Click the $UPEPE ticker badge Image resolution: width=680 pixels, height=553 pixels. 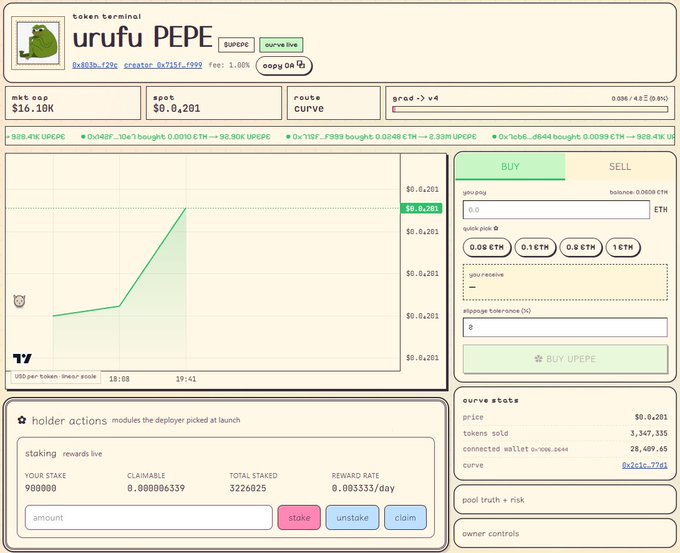coord(236,45)
